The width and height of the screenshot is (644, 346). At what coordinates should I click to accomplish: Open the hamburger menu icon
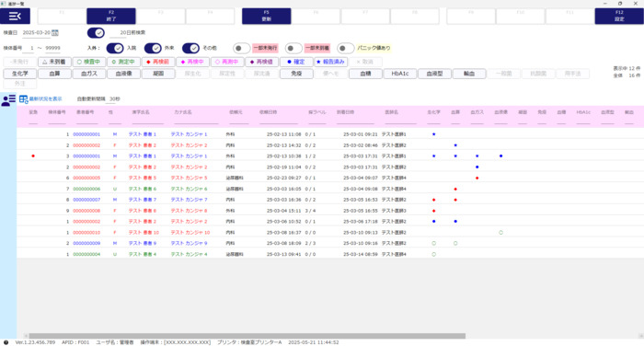(x=15, y=16)
